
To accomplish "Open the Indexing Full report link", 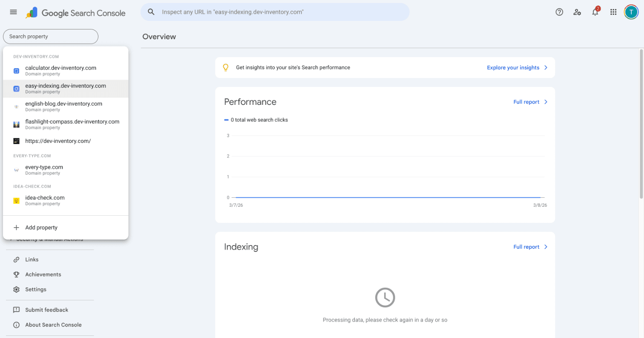I will [530, 247].
